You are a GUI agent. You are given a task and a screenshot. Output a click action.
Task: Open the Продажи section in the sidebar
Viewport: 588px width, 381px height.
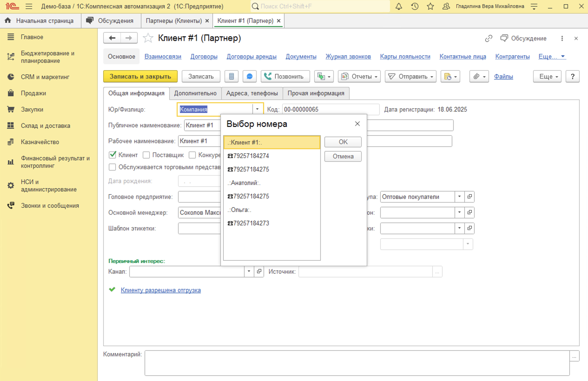[33, 93]
